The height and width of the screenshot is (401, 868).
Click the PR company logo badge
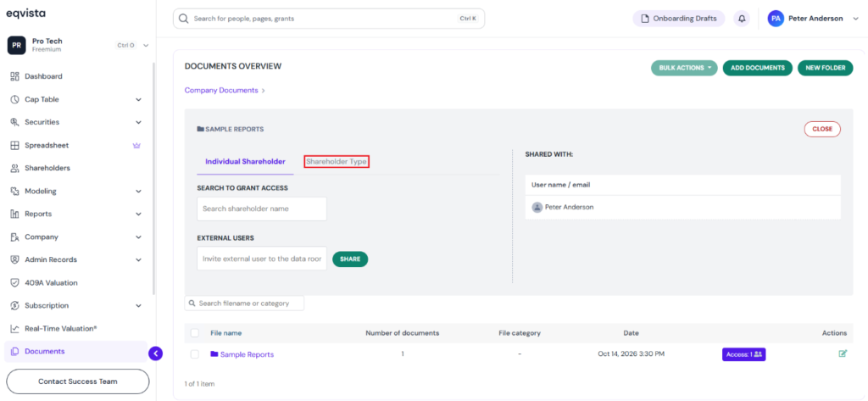tap(17, 45)
